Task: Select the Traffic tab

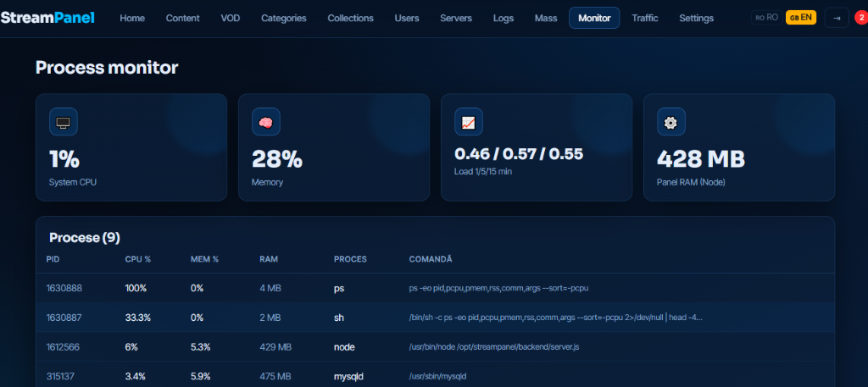Action: [645, 19]
